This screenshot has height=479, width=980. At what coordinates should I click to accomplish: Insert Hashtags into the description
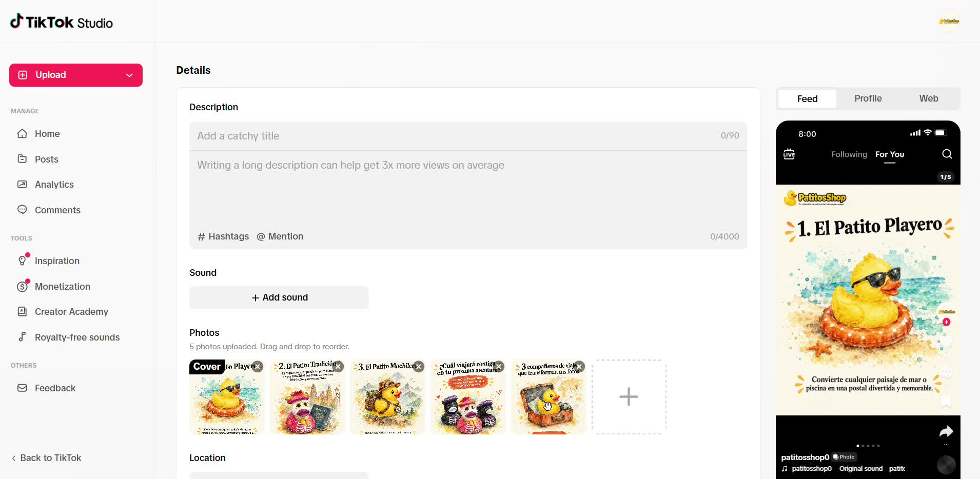click(x=223, y=236)
